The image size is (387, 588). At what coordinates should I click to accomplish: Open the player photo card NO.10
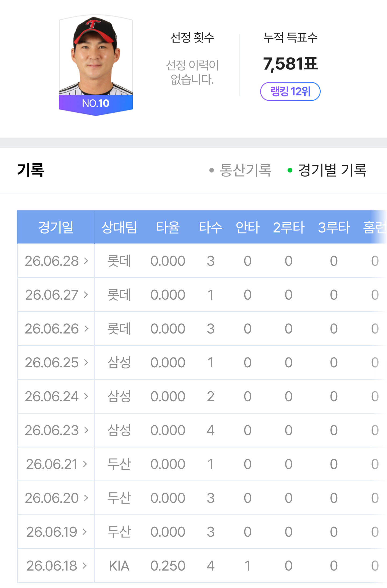click(96, 65)
